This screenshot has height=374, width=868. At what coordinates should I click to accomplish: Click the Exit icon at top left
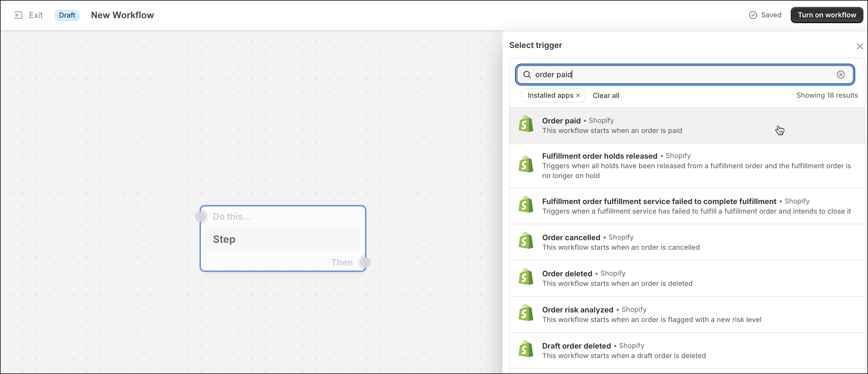[x=19, y=15]
